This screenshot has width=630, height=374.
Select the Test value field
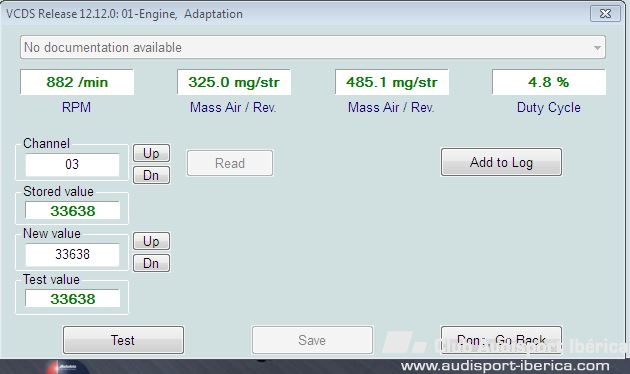coord(72,298)
